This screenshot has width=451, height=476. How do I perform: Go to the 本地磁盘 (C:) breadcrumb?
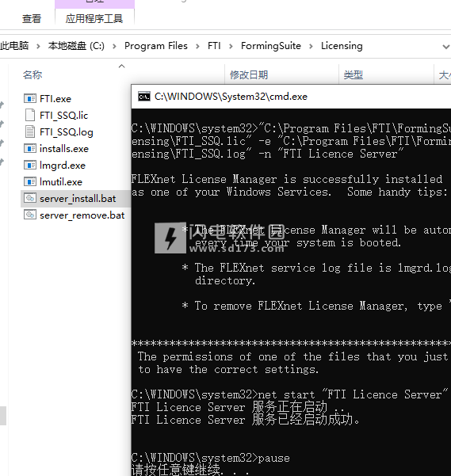(76, 46)
